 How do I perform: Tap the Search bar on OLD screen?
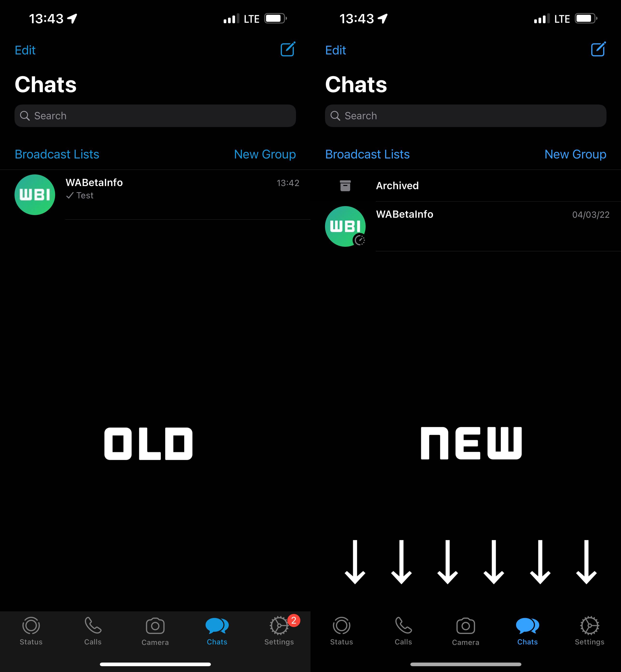click(155, 116)
